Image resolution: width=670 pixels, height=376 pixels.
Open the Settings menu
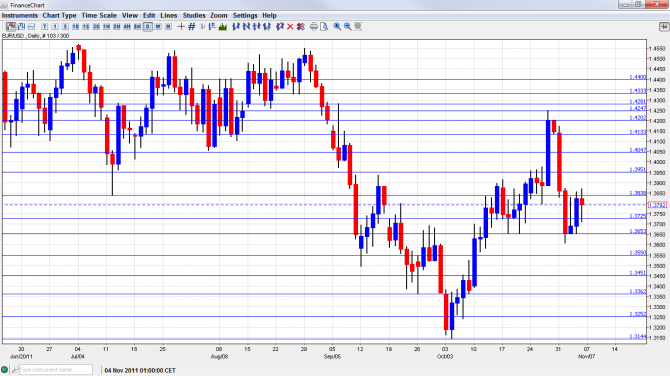pos(245,15)
